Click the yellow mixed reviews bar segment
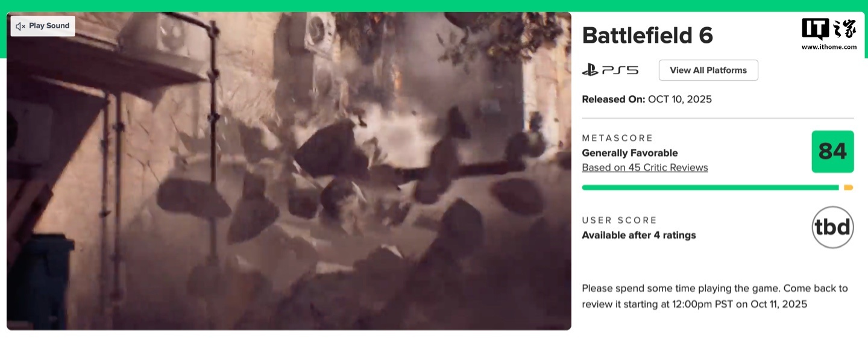Image resolution: width=868 pixels, height=338 pixels. [848, 188]
